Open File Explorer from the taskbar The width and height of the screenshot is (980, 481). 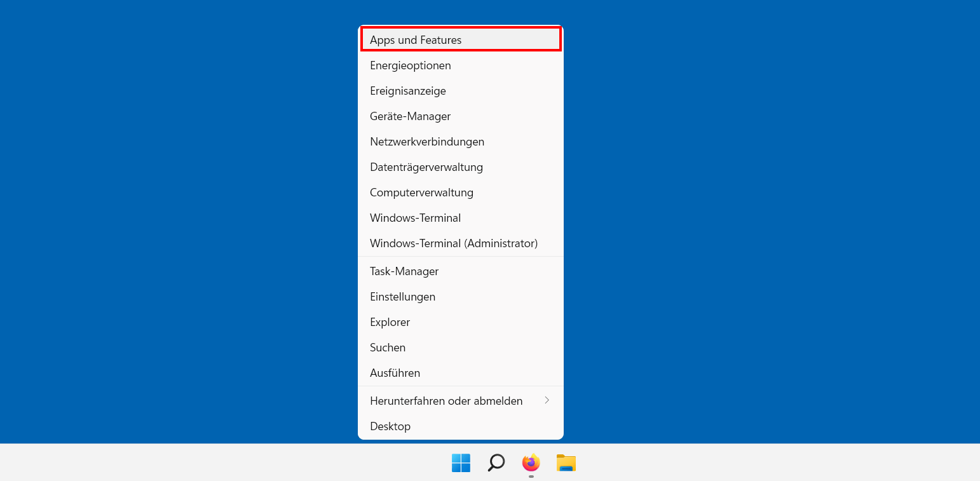click(566, 463)
